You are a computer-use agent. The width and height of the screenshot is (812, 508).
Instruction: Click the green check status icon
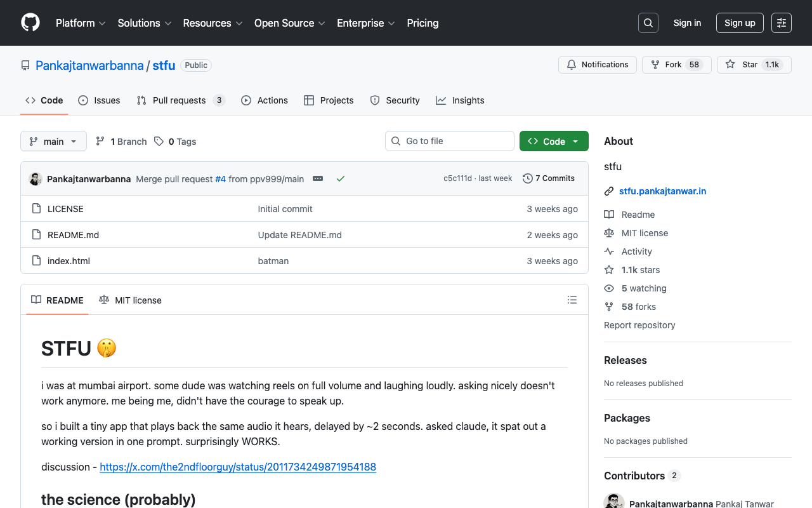pos(341,179)
